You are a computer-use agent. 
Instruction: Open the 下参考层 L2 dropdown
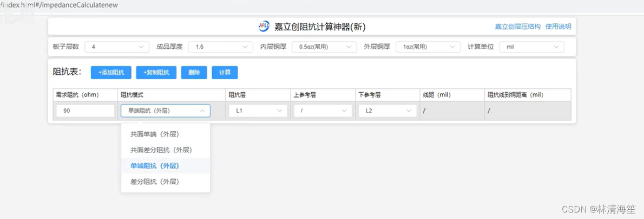[387, 111]
